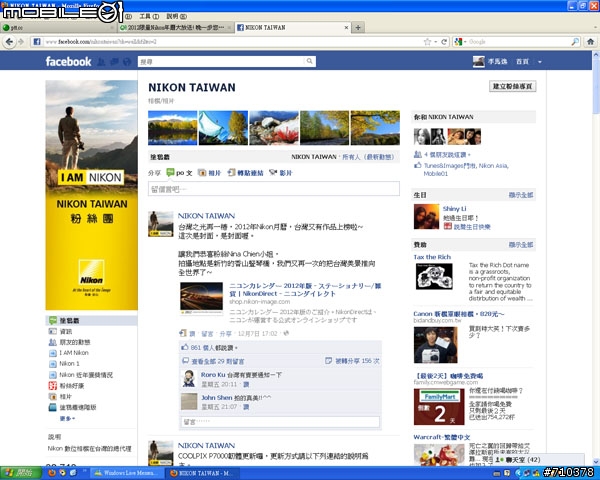Reload the page with refresh icon
Viewport: 600px width, 480px height.
point(444,42)
